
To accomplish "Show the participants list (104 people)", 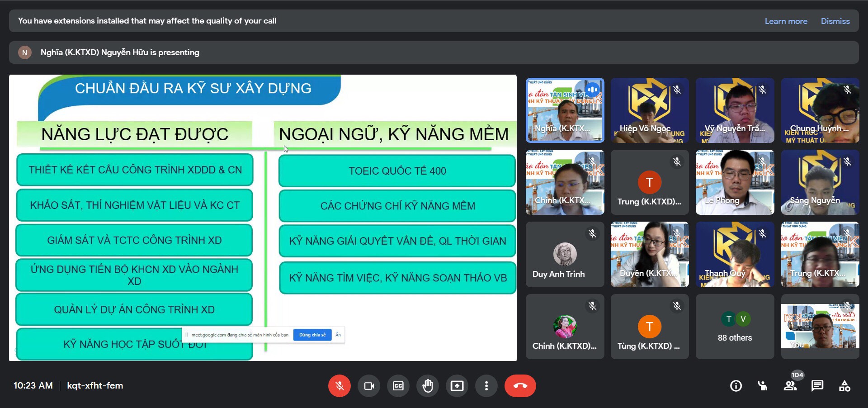I will tap(790, 386).
